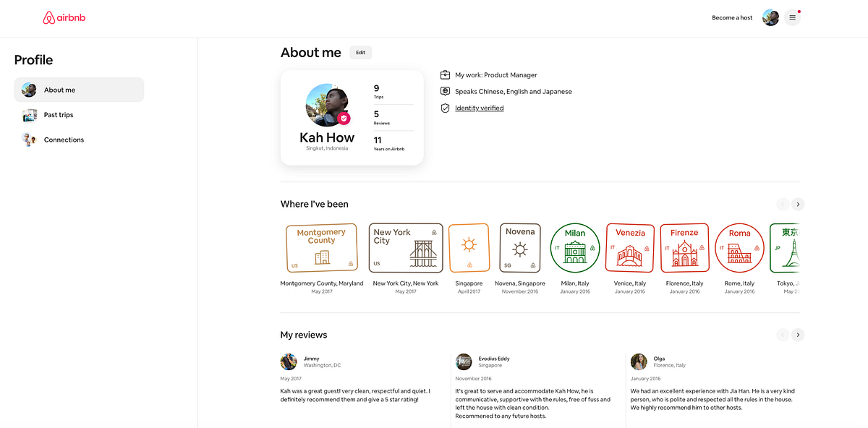Screen dimensions: 868x428
Task: Click the Venice, Italy caption
Action: 630,283
